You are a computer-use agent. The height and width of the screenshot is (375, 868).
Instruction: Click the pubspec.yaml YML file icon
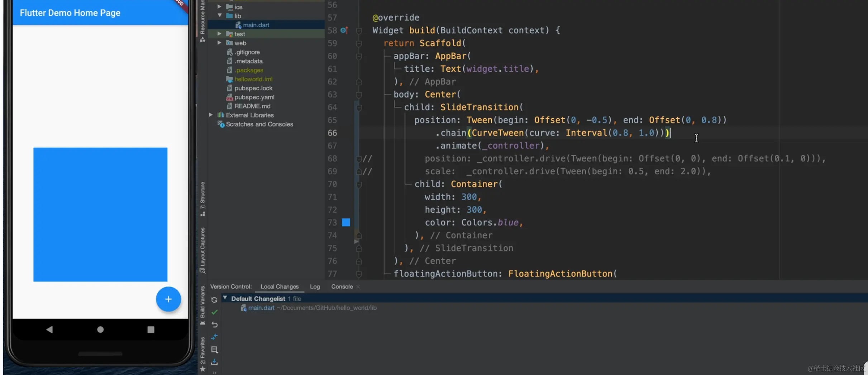coord(229,97)
